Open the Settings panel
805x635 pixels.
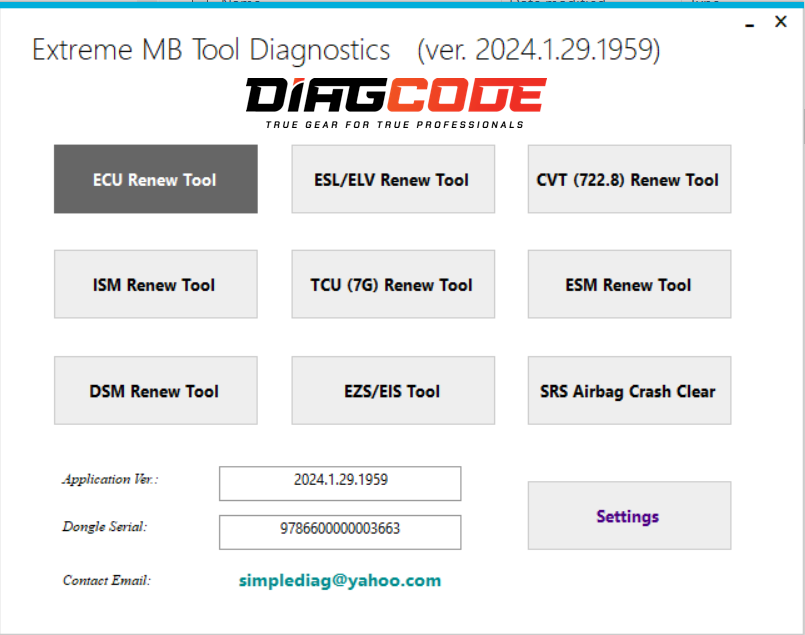(628, 516)
